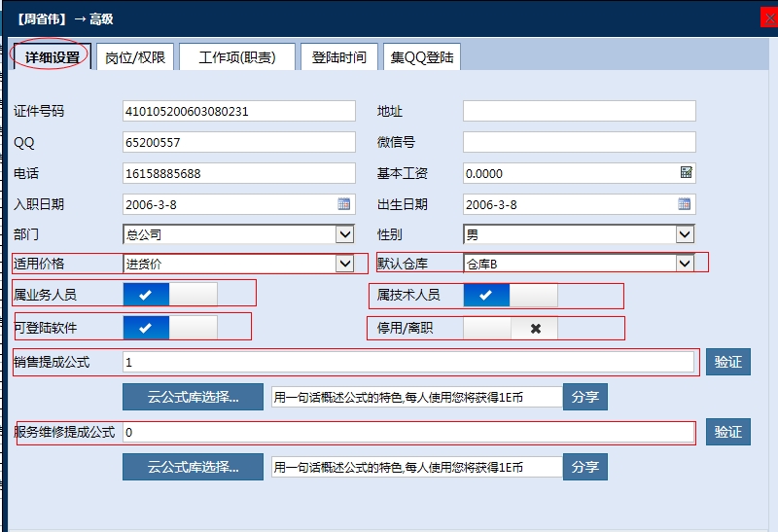Screen dimensions: 778x532
Task: Open the 工作项(职责) tab
Action: [x=237, y=56]
